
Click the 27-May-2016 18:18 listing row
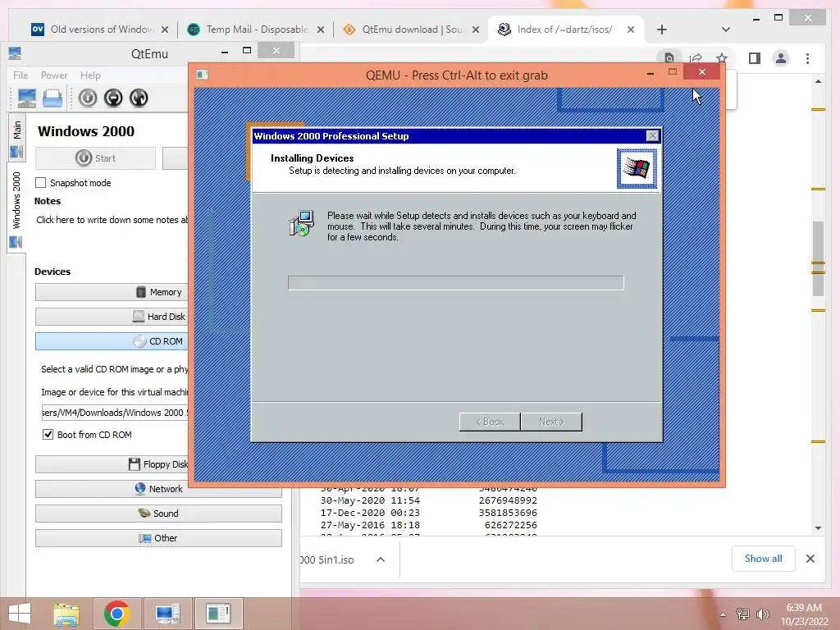click(x=428, y=525)
